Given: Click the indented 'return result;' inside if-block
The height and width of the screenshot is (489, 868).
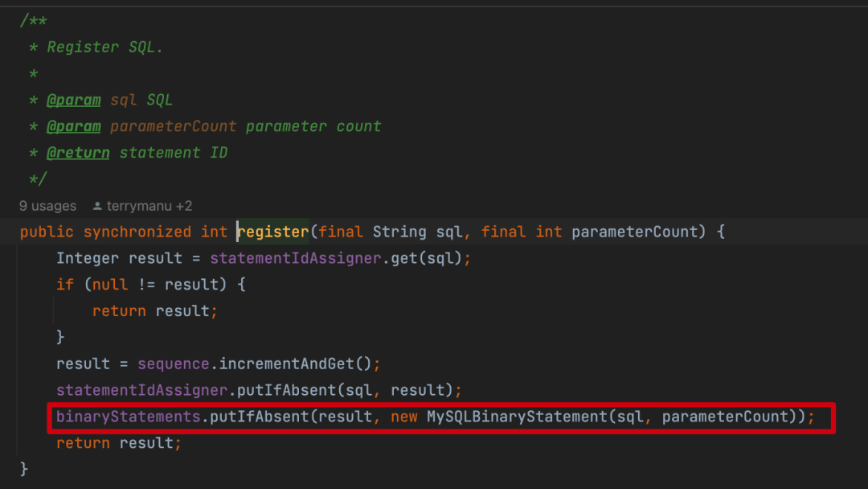Looking at the screenshot, I should (x=155, y=311).
